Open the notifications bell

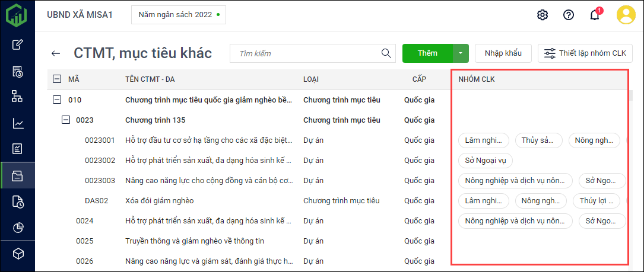pyautogui.click(x=594, y=15)
